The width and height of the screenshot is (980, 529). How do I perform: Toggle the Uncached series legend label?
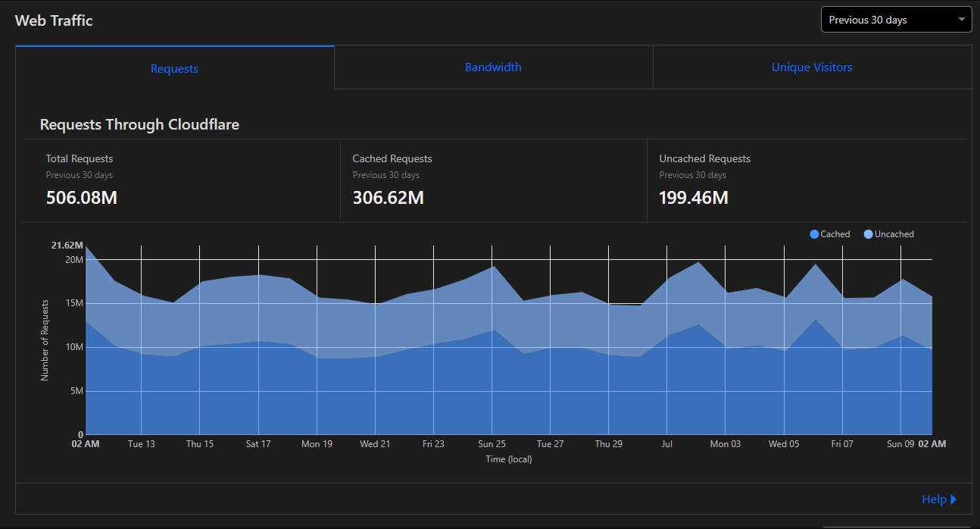(894, 234)
